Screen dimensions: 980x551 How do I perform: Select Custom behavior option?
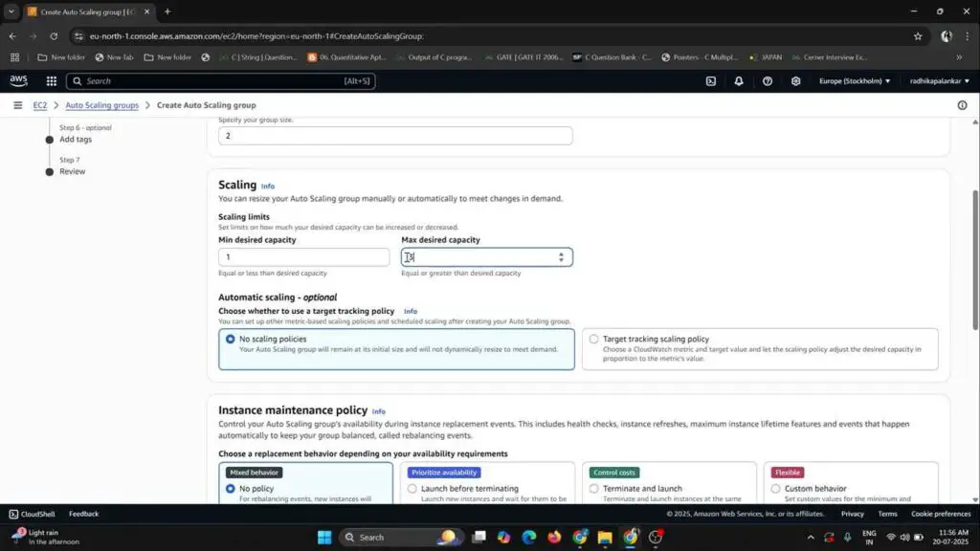pos(775,489)
